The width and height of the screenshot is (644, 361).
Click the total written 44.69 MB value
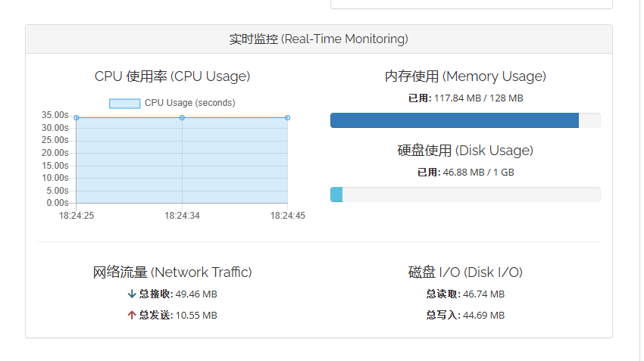[483, 315]
